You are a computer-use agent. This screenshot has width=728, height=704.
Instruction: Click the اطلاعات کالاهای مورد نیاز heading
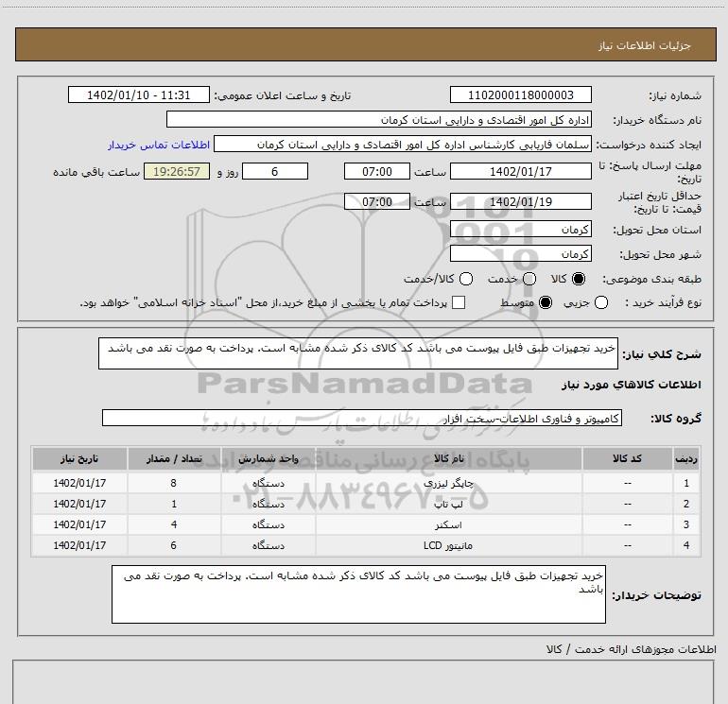pyautogui.click(x=632, y=385)
